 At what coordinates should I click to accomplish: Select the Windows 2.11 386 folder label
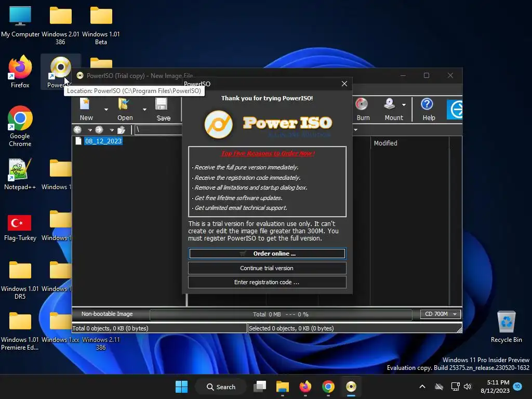101,343
